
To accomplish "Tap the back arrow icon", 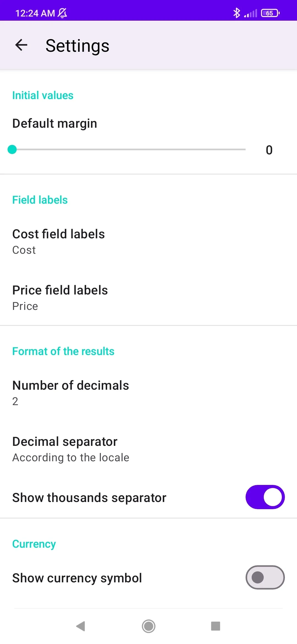I will click(21, 45).
